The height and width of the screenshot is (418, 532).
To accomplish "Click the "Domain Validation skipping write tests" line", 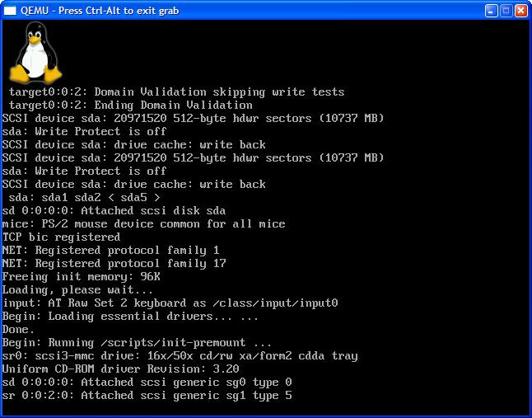I will click(x=176, y=92).
